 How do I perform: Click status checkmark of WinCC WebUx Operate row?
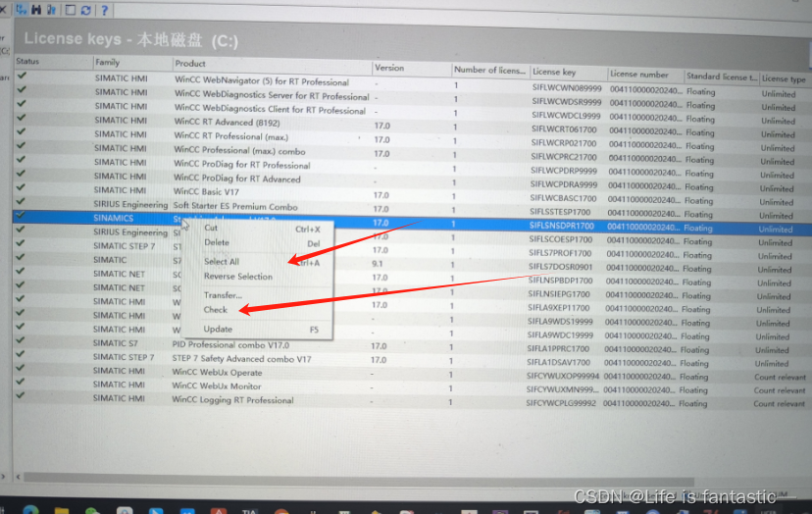[21, 369]
